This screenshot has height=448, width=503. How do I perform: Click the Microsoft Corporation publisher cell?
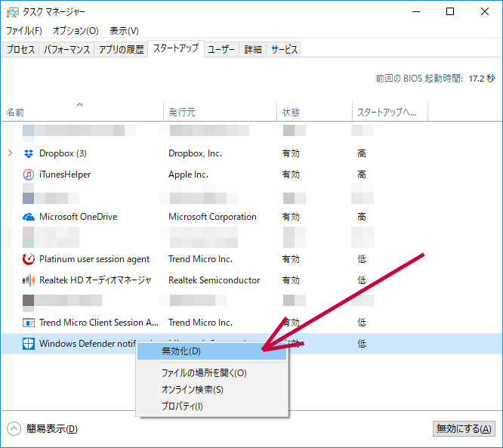coord(212,217)
